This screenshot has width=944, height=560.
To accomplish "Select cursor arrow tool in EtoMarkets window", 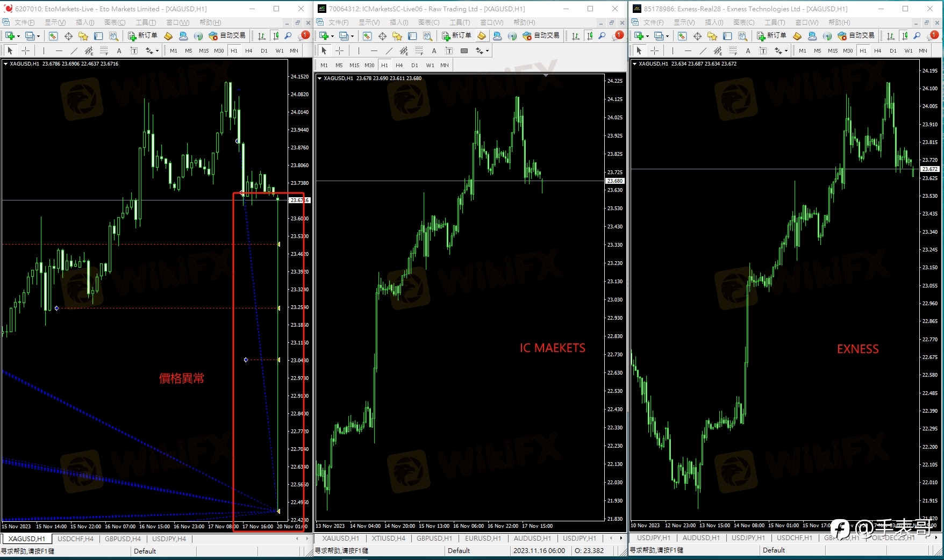I will (10, 51).
